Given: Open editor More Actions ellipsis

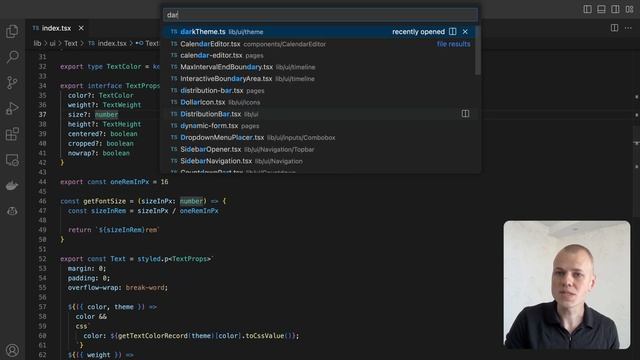Looking at the screenshot, I should [628, 28].
